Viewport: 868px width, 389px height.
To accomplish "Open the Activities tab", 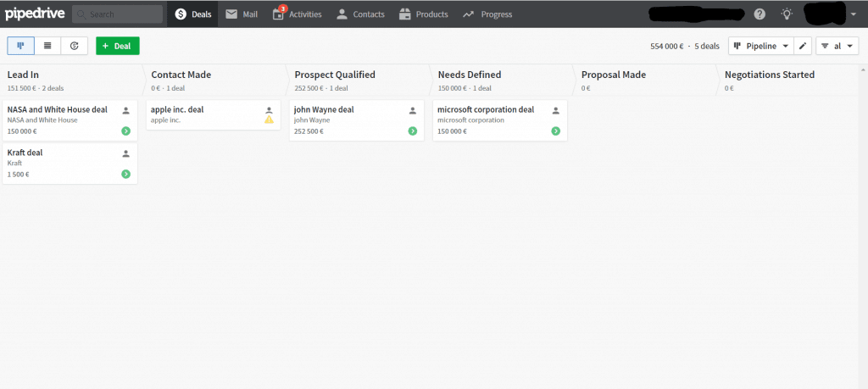I will (x=298, y=14).
